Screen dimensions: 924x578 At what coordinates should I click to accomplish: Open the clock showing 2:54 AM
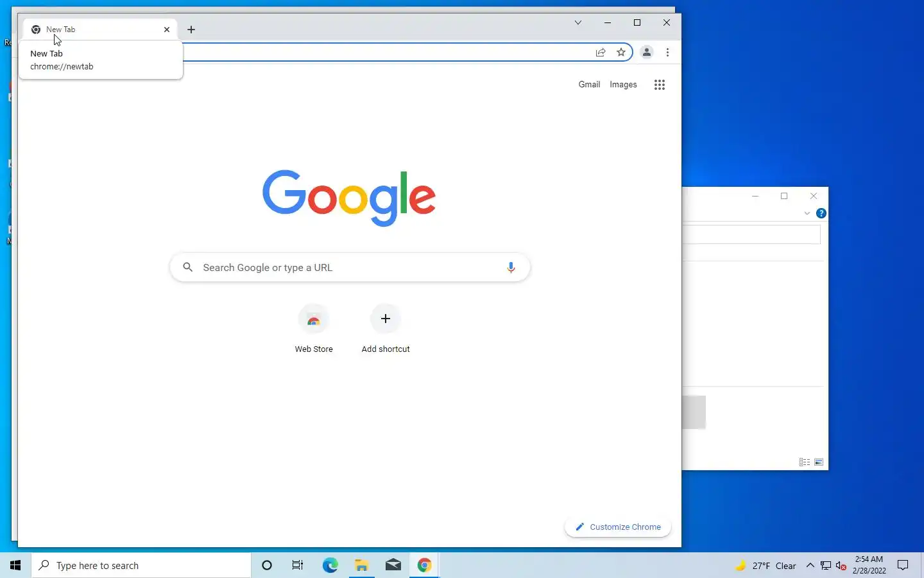point(869,565)
